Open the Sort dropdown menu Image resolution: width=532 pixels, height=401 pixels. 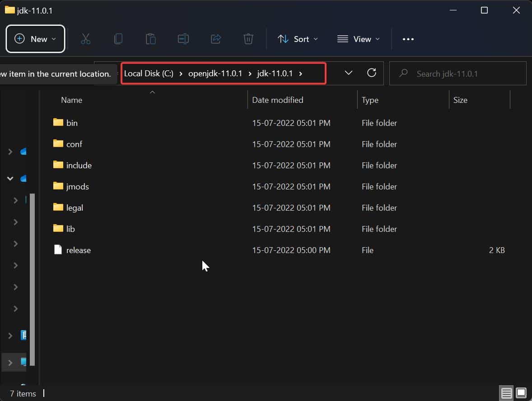pos(298,39)
